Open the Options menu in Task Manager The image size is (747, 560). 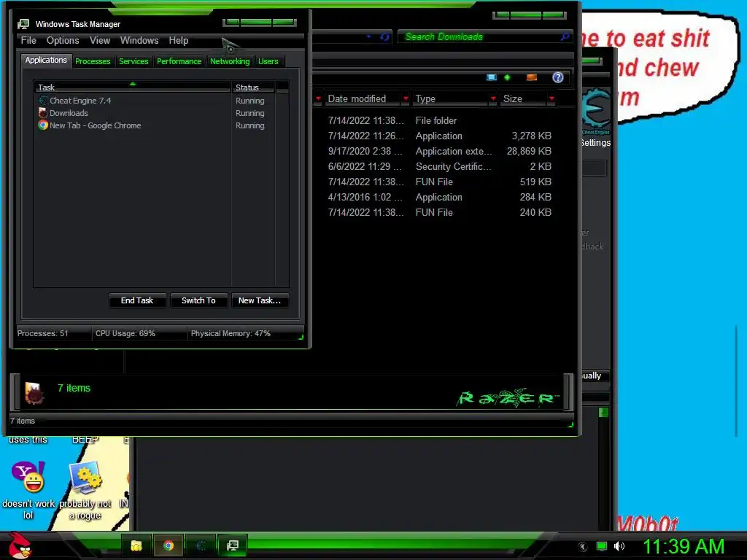click(63, 41)
